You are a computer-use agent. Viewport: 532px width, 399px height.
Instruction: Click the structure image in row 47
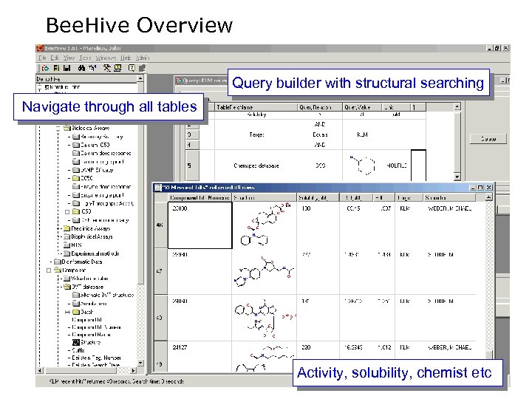(x=265, y=271)
